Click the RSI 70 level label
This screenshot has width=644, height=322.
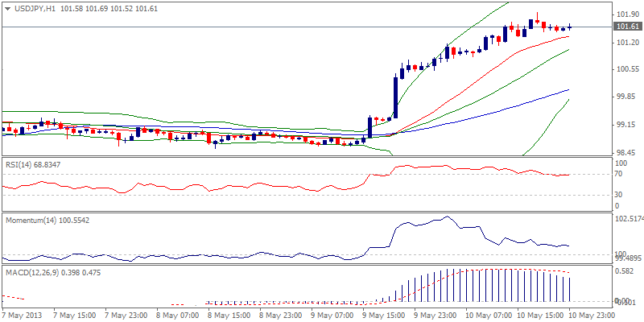pos(619,174)
